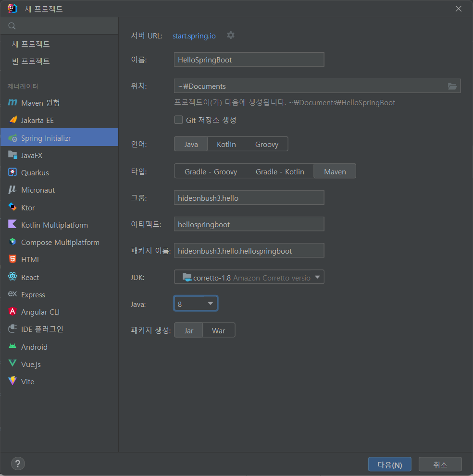Select the Android generator label
The height and width of the screenshot is (476, 473).
(34, 347)
